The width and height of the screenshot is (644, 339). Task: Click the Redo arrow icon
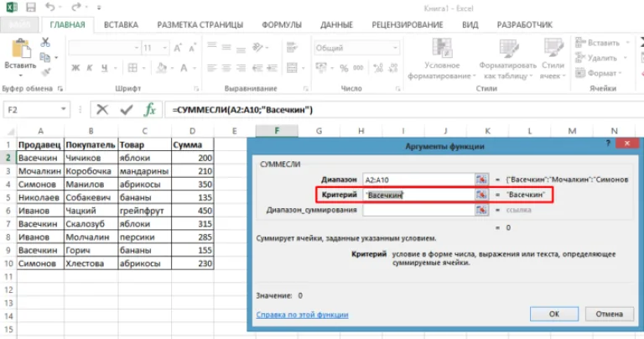76,7
